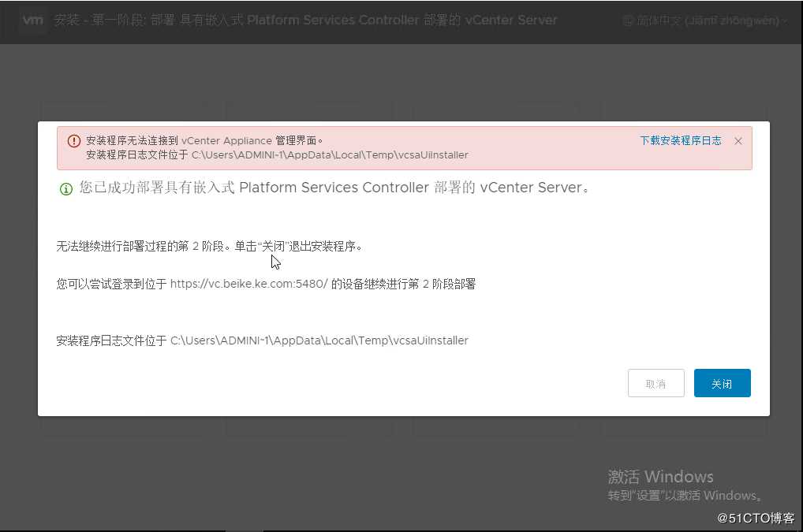Click the https://vc.beike.ke.com:5480/ URL text
803x532 pixels.
click(249, 284)
